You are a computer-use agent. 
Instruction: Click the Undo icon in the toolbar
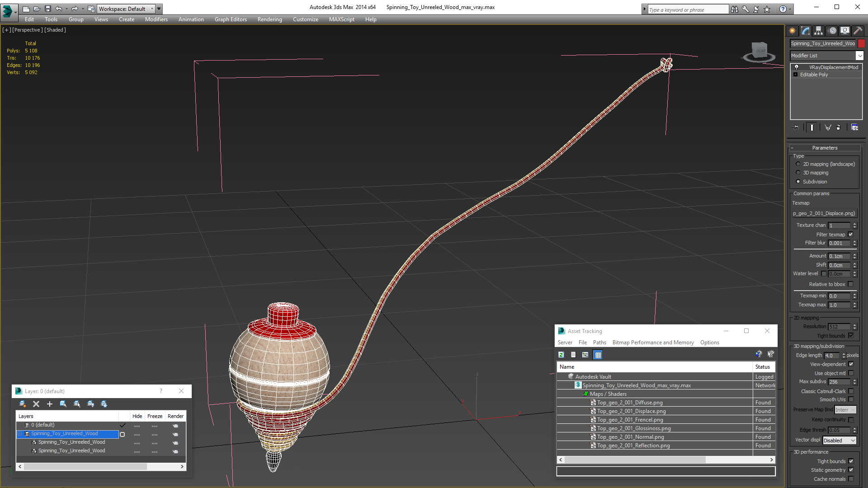point(59,8)
